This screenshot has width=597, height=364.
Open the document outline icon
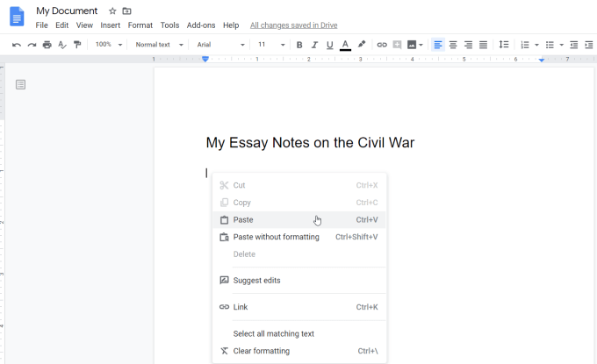click(20, 84)
